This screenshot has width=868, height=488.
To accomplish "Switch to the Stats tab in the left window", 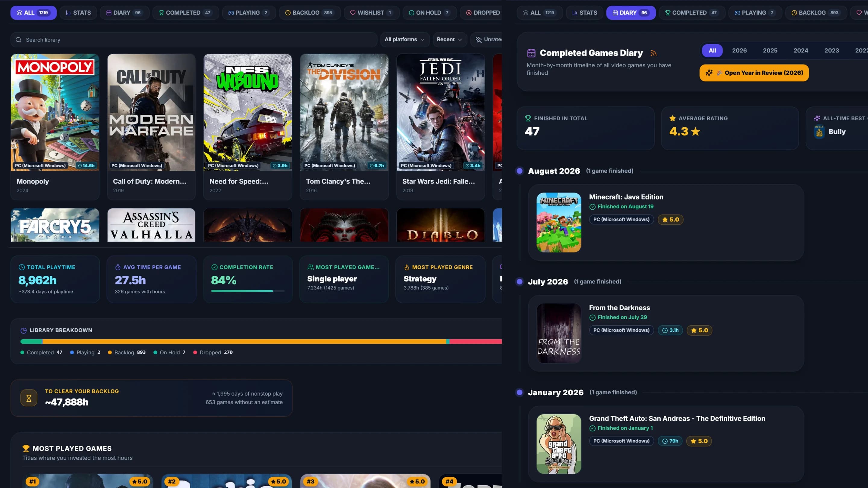I will point(78,13).
